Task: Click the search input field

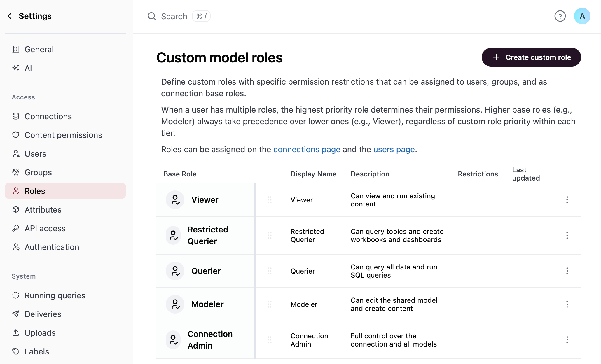Action: [x=174, y=16]
